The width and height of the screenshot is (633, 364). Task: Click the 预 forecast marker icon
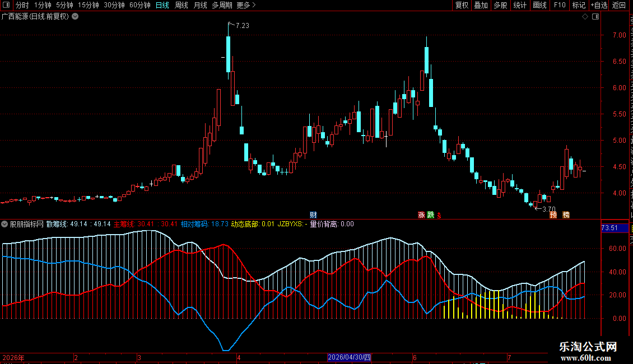(x=553, y=214)
